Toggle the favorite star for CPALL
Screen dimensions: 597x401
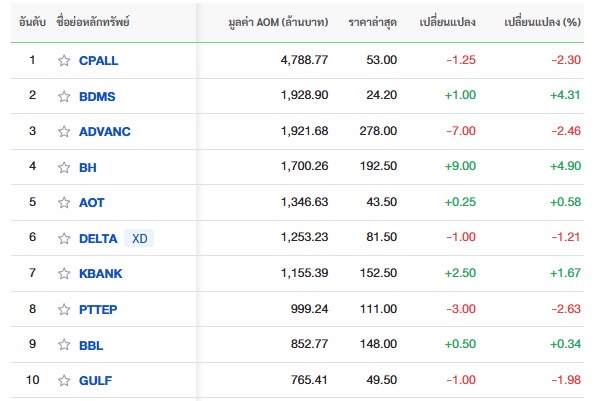(x=64, y=61)
